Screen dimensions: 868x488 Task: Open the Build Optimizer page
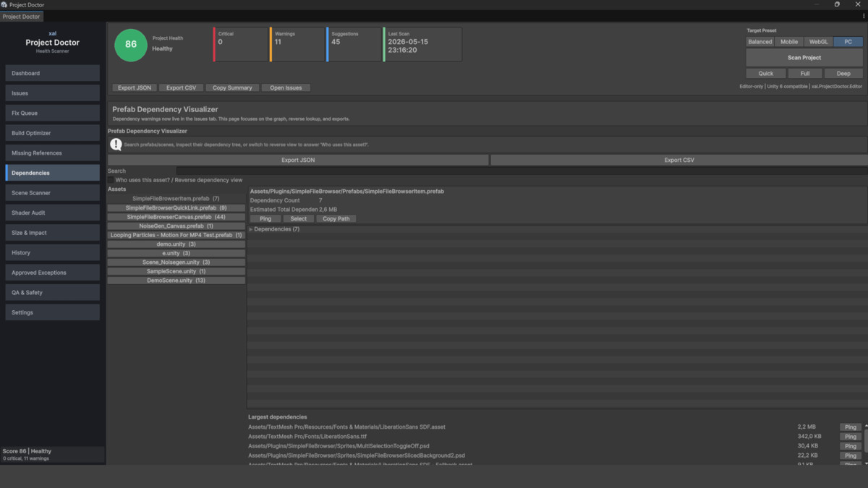pos(53,133)
